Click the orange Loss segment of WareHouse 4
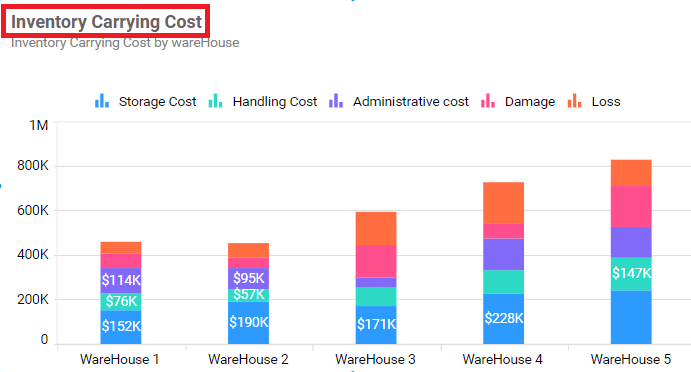691x372 pixels. tap(504, 203)
